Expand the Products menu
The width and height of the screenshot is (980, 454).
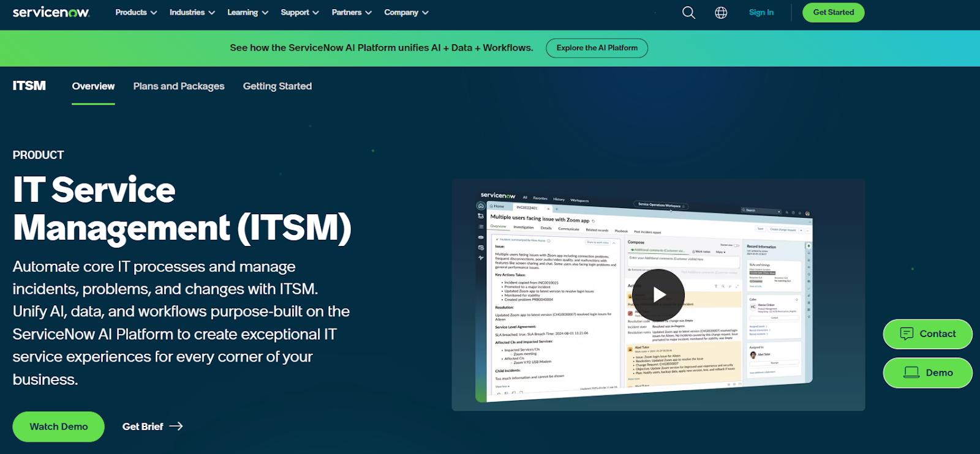coord(136,12)
